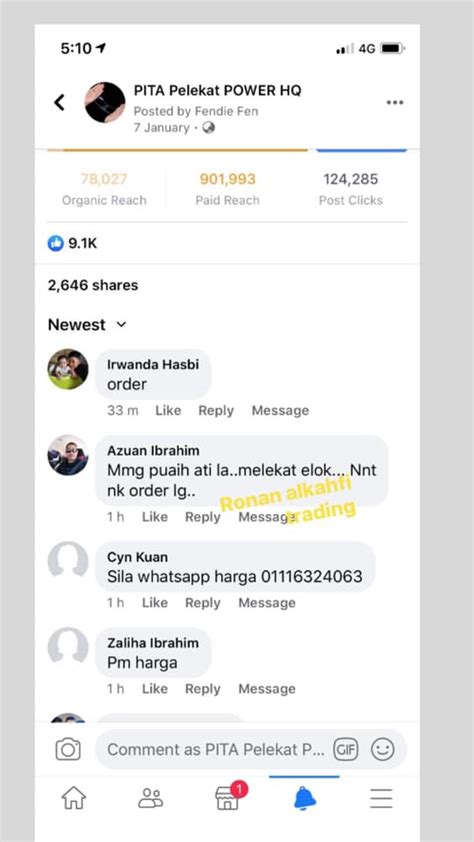This screenshot has width=474, height=842.
Task: Like Irwanda Hasbi's comment
Action: (168, 410)
